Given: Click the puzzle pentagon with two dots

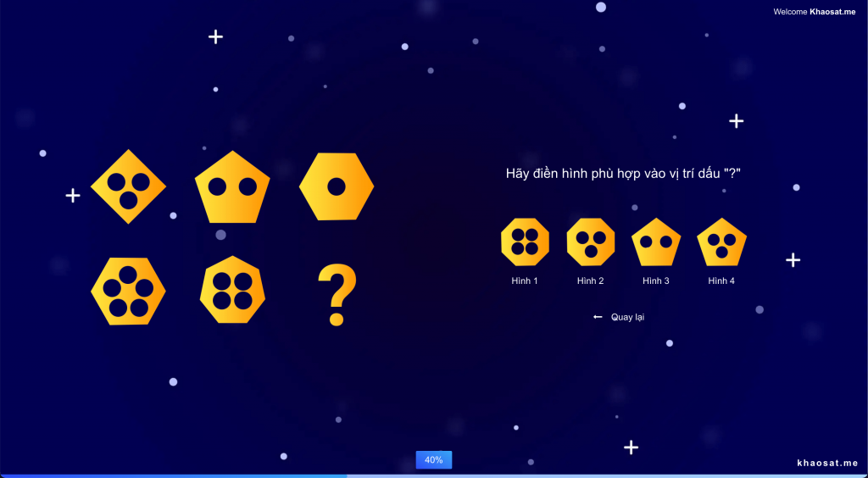Looking at the screenshot, I should pyautogui.click(x=232, y=187).
